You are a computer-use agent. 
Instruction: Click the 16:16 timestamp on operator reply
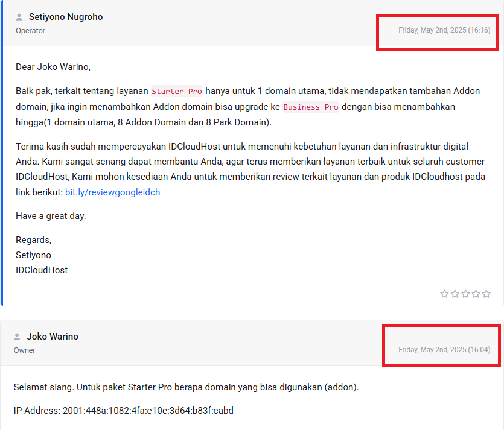444,30
